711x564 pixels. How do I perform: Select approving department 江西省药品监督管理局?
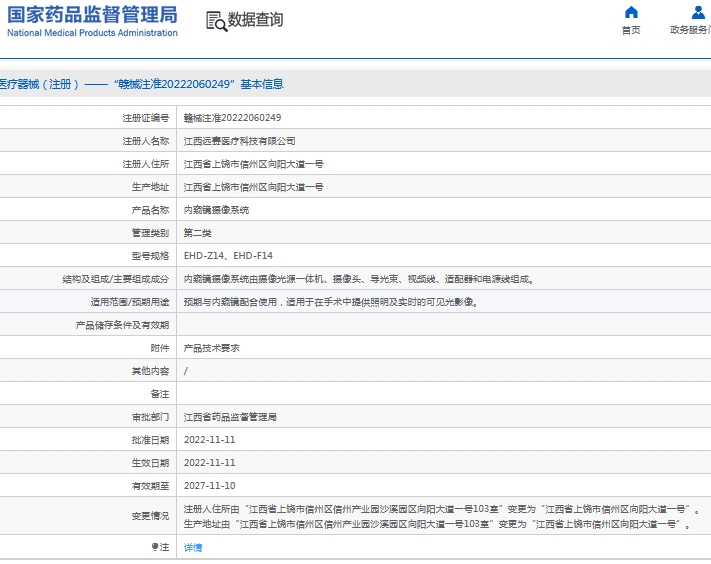[x=230, y=417]
